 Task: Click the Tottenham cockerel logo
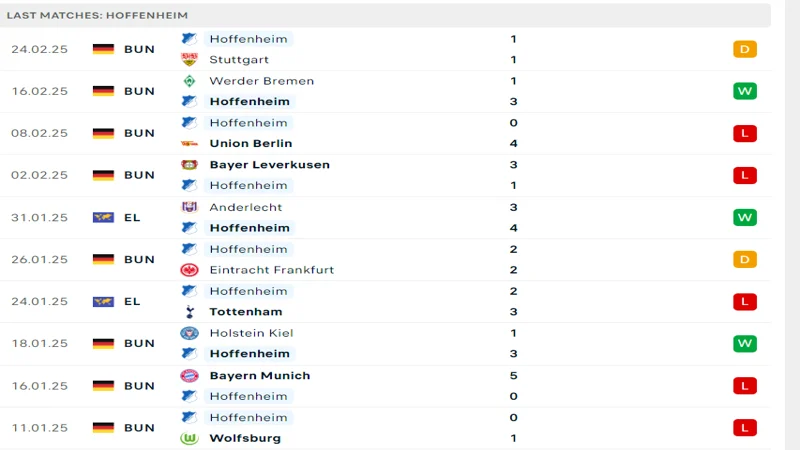pyautogui.click(x=189, y=311)
